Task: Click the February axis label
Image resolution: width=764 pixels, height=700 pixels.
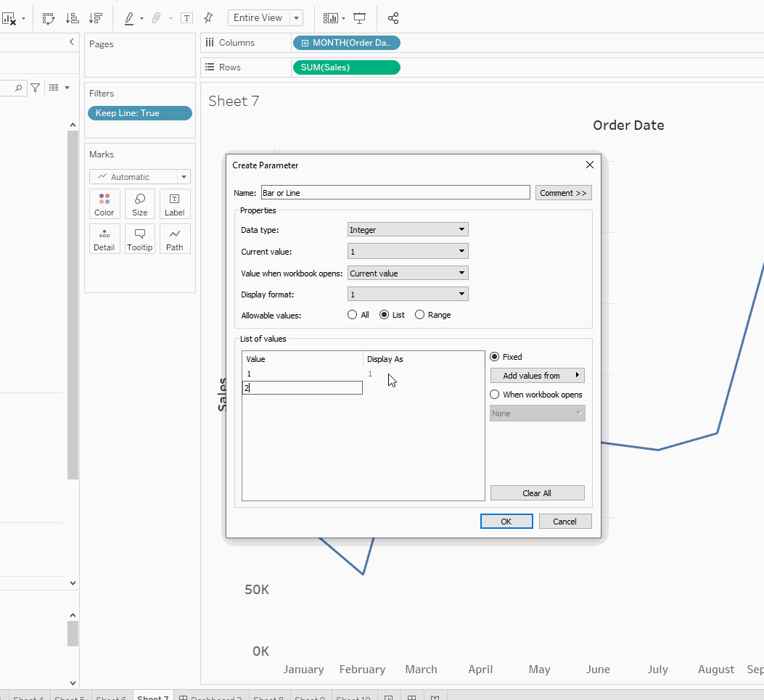Action: 363,670
